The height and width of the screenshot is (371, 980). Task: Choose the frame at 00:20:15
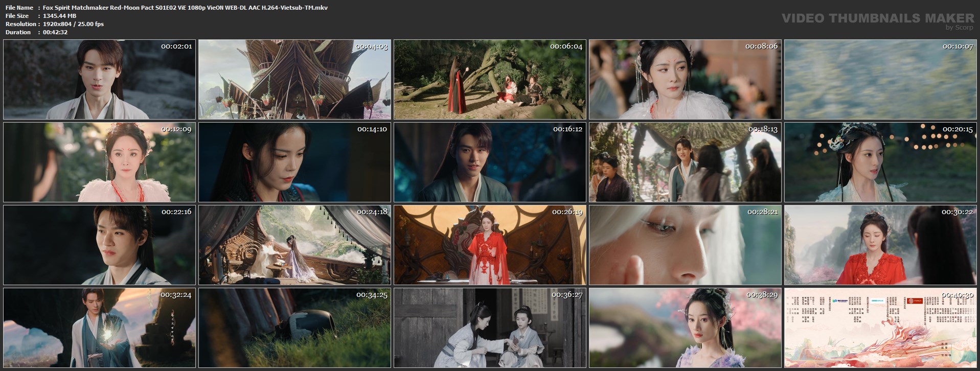(x=880, y=163)
